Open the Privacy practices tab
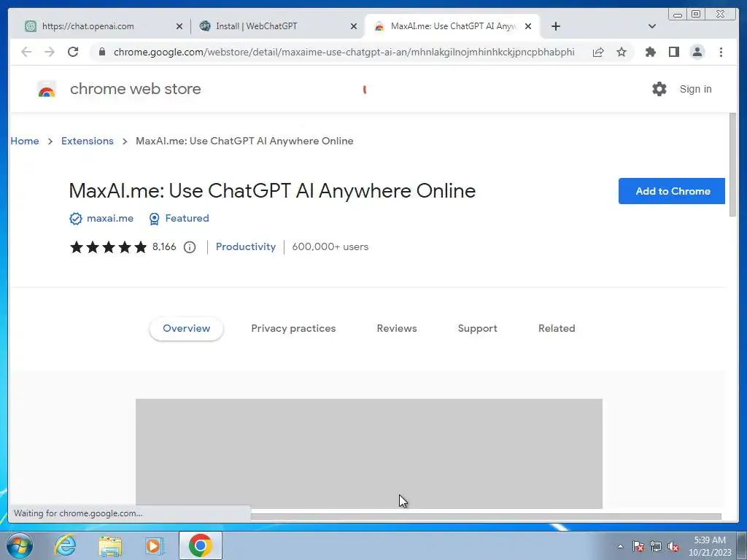 [293, 329]
